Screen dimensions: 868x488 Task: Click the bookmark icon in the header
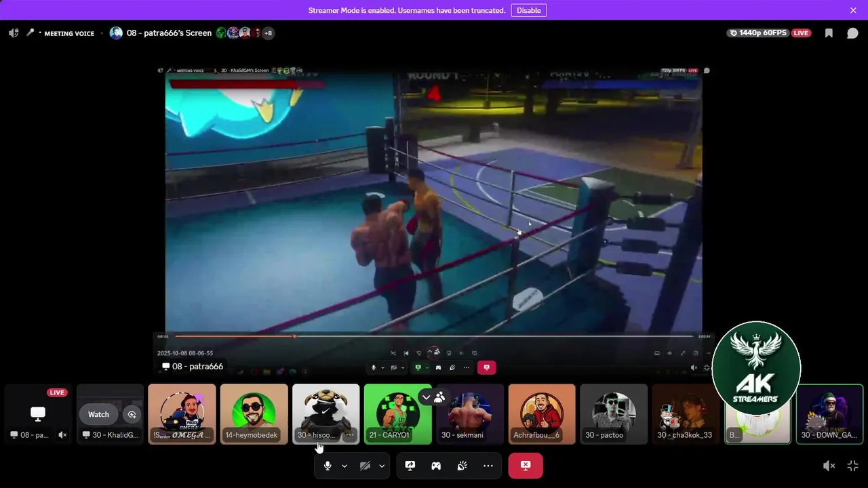(829, 33)
